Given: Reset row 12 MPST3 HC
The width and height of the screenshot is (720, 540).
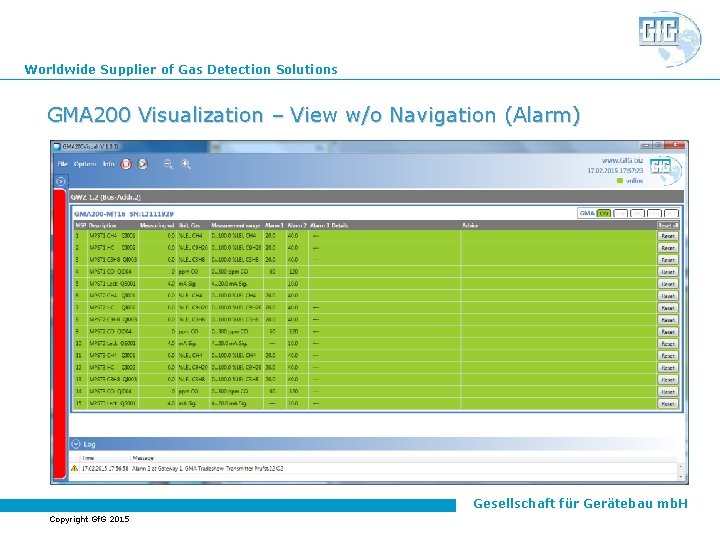Looking at the screenshot, I should 668,368.
